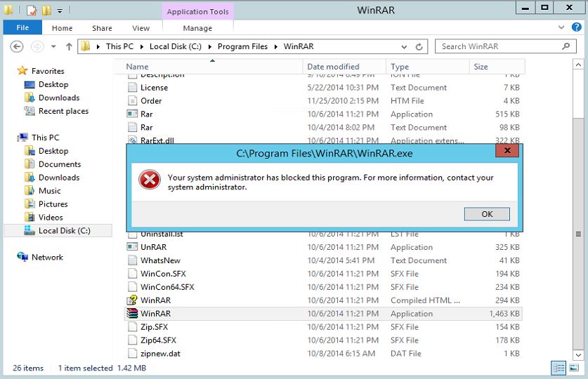Select the License text document icon
The image size is (588, 379).
pyautogui.click(x=132, y=87)
